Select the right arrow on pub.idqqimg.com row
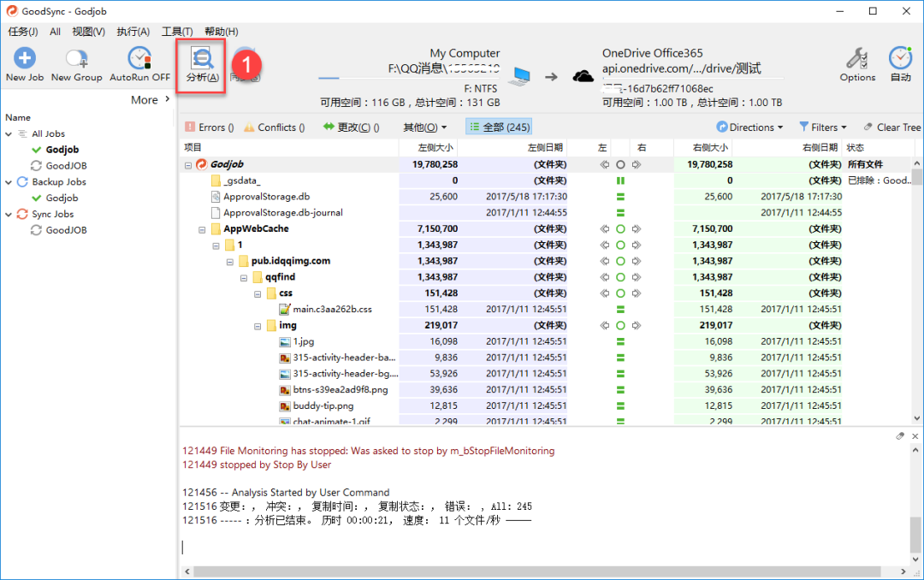The width and height of the screenshot is (924, 580). tap(637, 261)
